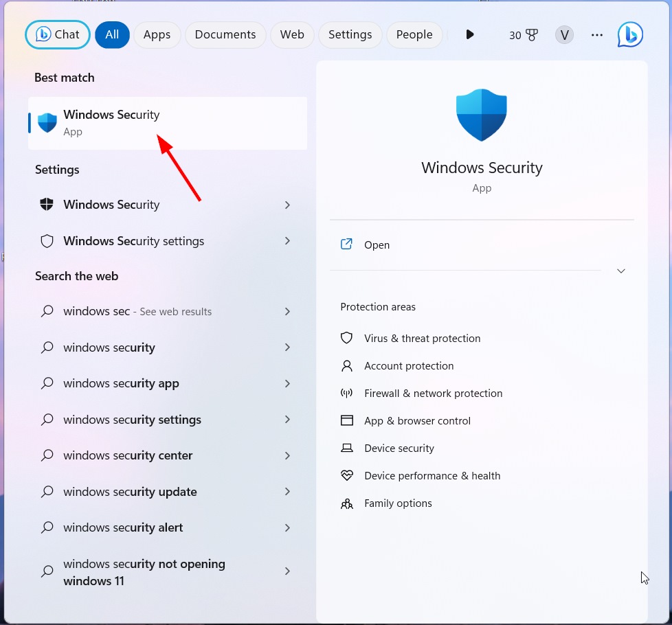This screenshot has height=625, width=672.
Task: Click outline shield icon beside Windows Security settings
Action: pos(47,241)
